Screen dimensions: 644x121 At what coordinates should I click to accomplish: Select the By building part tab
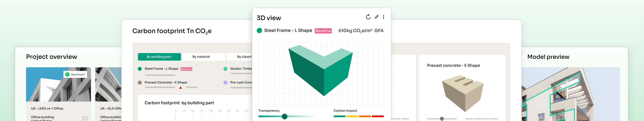tap(159, 57)
